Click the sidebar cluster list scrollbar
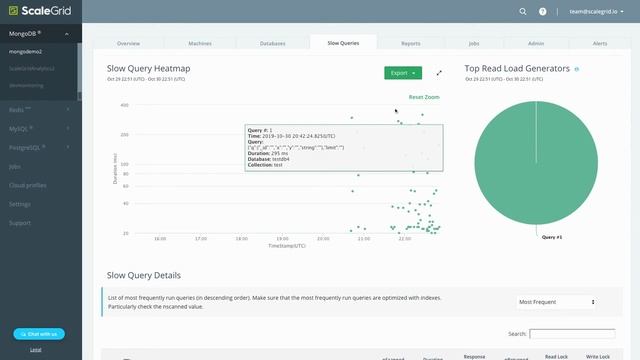 (79, 67)
